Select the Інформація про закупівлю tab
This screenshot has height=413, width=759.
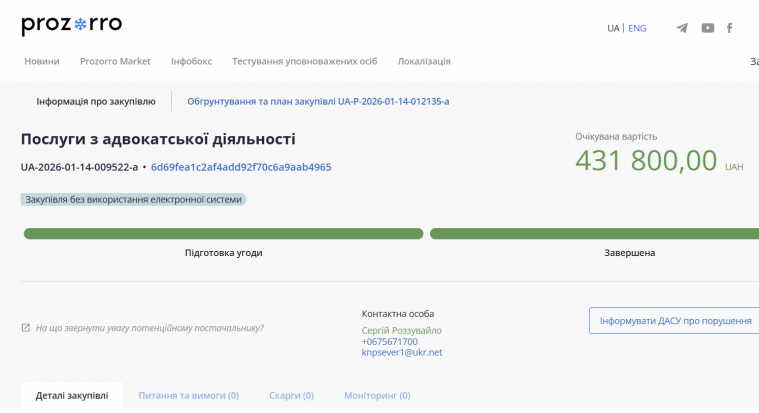[96, 101]
